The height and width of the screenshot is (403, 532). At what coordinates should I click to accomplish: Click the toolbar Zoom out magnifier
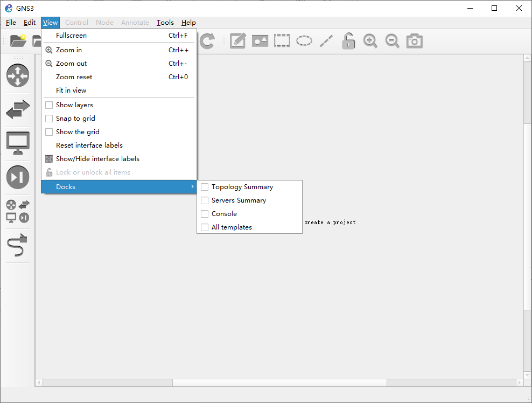pyautogui.click(x=392, y=41)
